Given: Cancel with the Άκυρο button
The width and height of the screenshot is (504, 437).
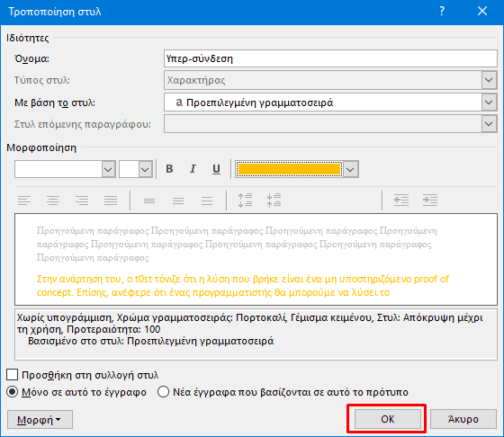Looking at the screenshot, I should click(x=463, y=419).
